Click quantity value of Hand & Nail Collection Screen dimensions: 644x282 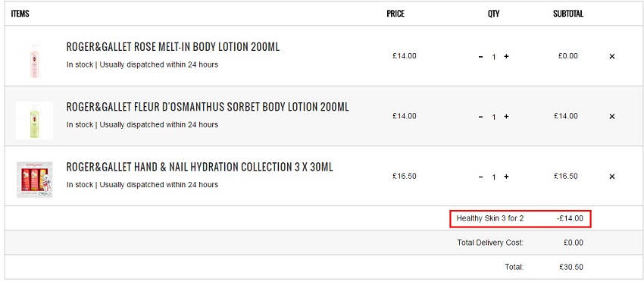494,177
